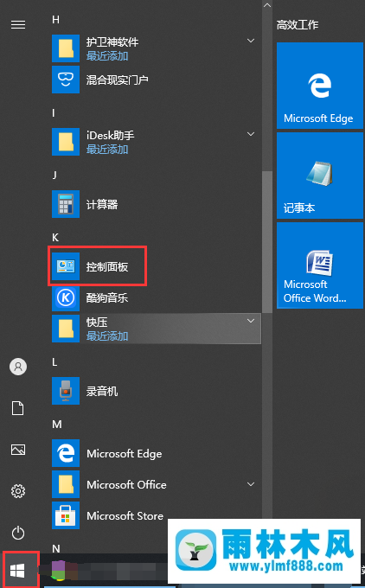Jump to letter K section header
The image size is (365, 588).
pyautogui.click(x=55, y=238)
